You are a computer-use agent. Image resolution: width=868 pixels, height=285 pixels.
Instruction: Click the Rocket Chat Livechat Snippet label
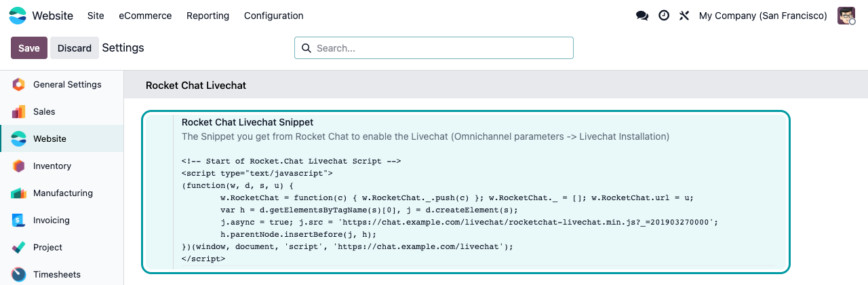pos(248,122)
